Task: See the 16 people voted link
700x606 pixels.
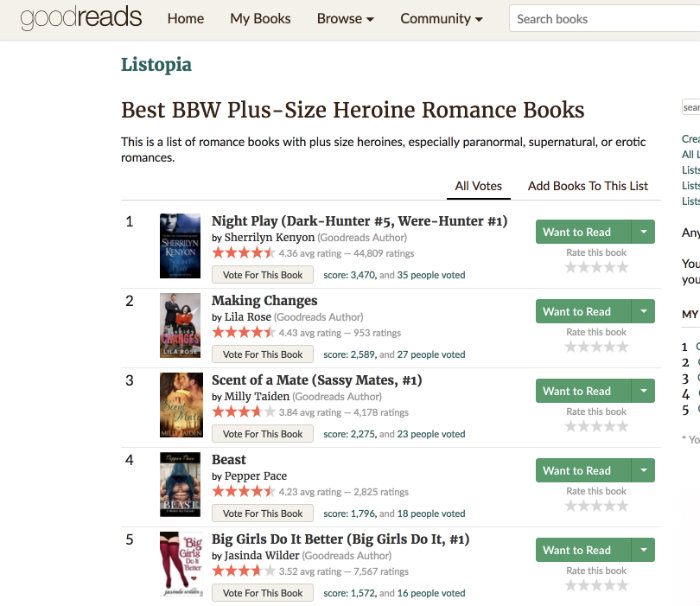Action: [x=431, y=593]
